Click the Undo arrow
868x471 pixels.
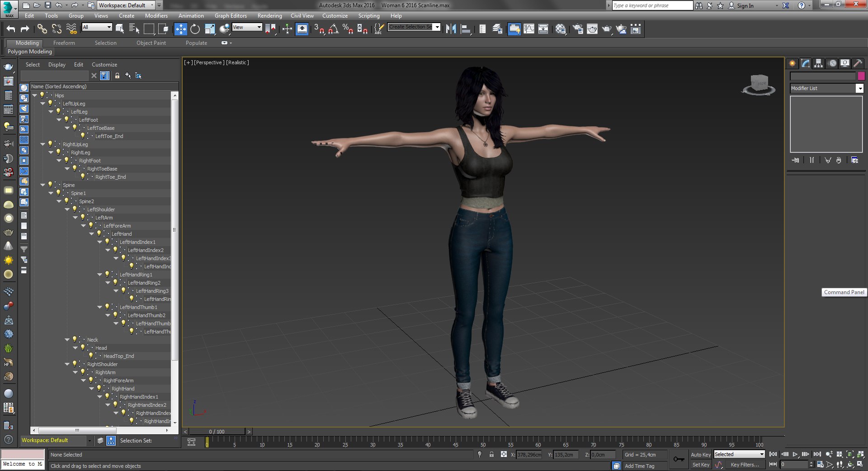[10, 29]
